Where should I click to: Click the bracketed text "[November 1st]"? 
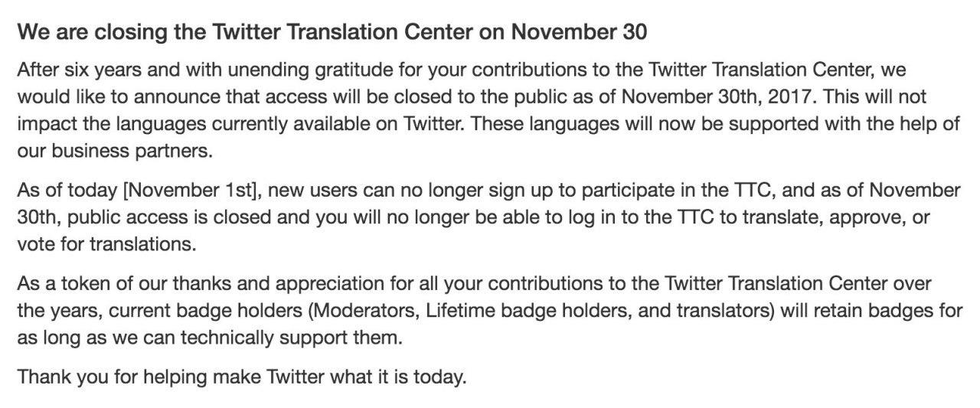coord(194,191)
